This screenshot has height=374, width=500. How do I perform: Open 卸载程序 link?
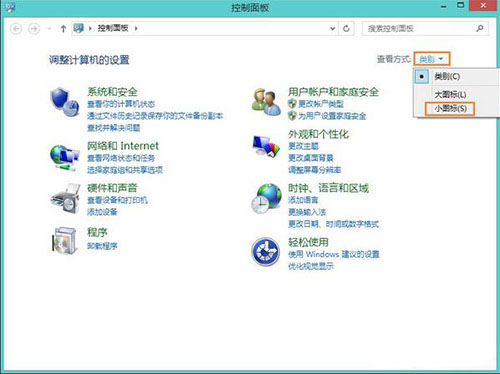102,246
